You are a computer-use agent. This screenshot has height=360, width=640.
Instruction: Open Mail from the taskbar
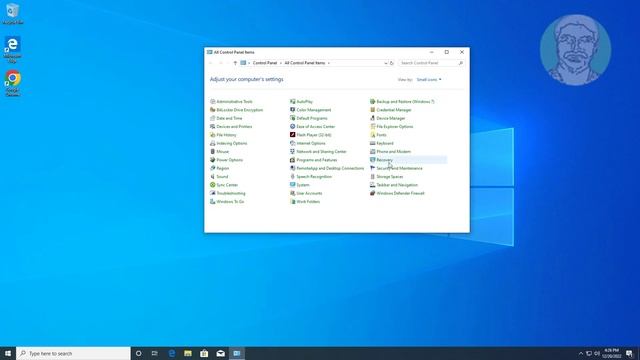(220, 353)
